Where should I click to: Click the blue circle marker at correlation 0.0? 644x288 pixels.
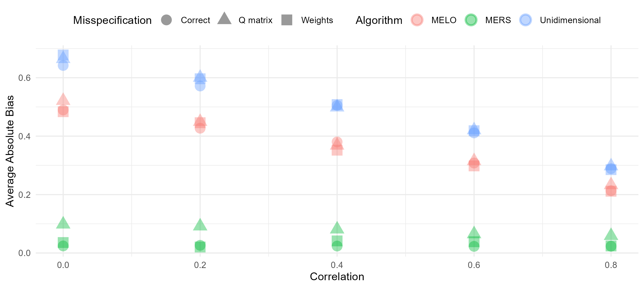click(x=63, y=66)
